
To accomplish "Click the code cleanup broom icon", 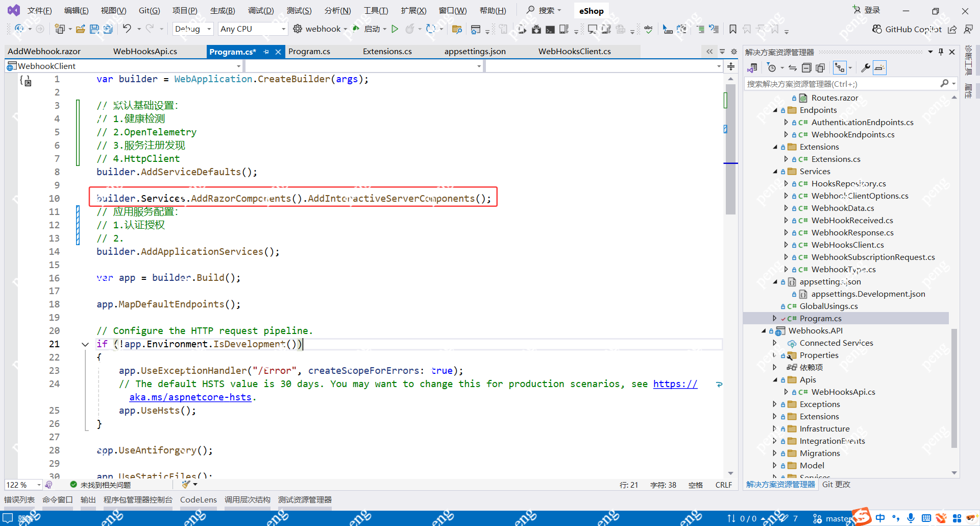I will pyautogui.click(x=186, y=484).
